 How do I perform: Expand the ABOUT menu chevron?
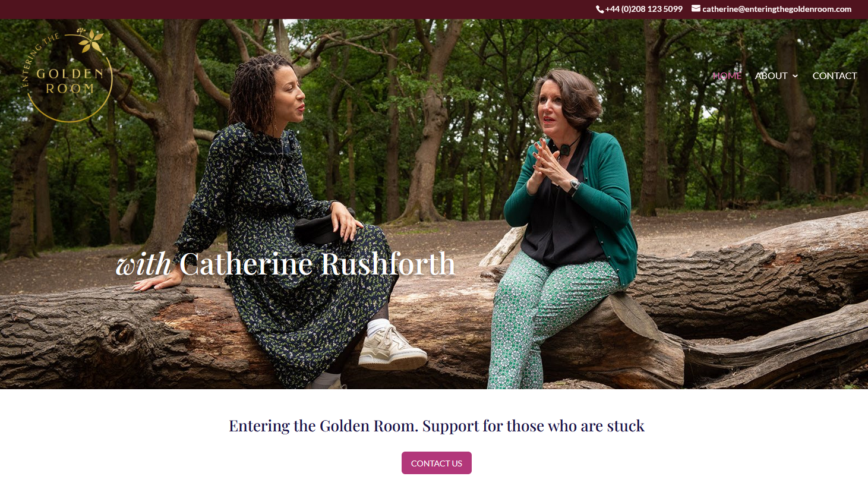point(795,76)
